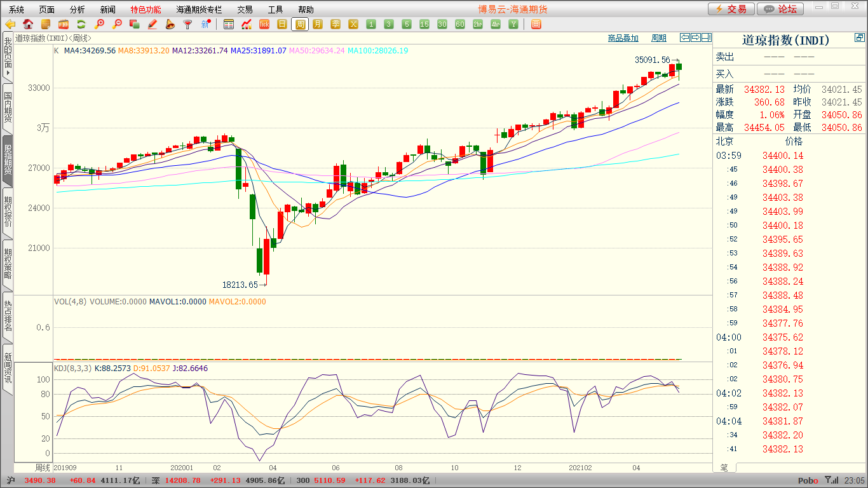This screenshot has height=488, width=868.
Task: Click the Pobo status bar label
Action: click(808, 481)
